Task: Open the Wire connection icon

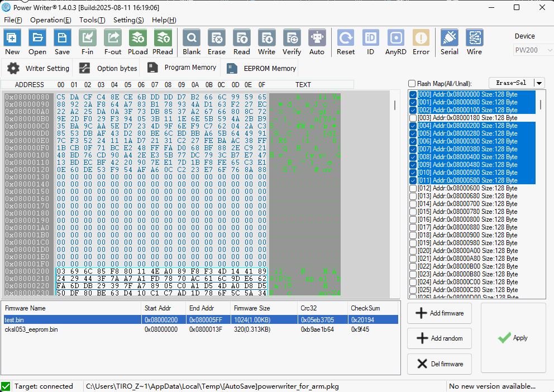Action: pyautogui.click(x=475, y=38)
